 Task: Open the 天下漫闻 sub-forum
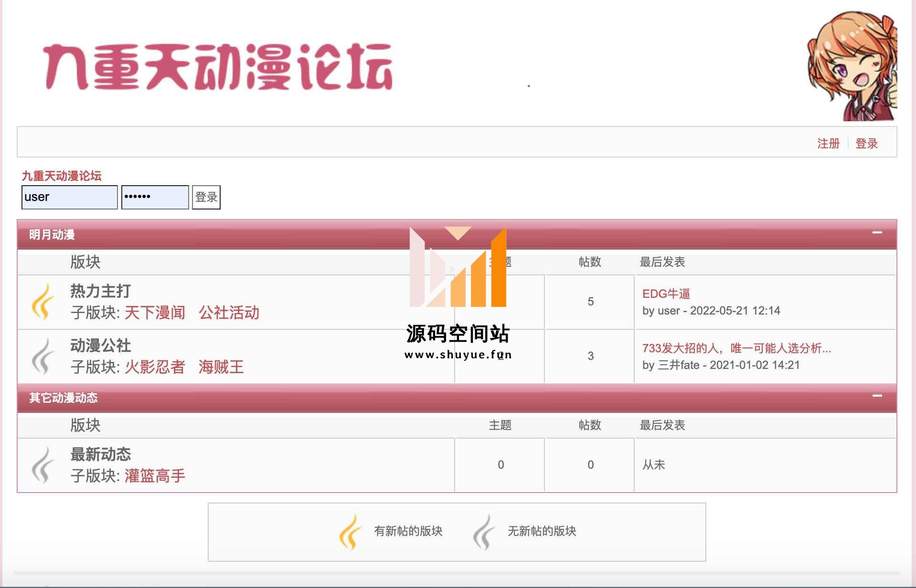pyautogui.click(x=155, y=313)
